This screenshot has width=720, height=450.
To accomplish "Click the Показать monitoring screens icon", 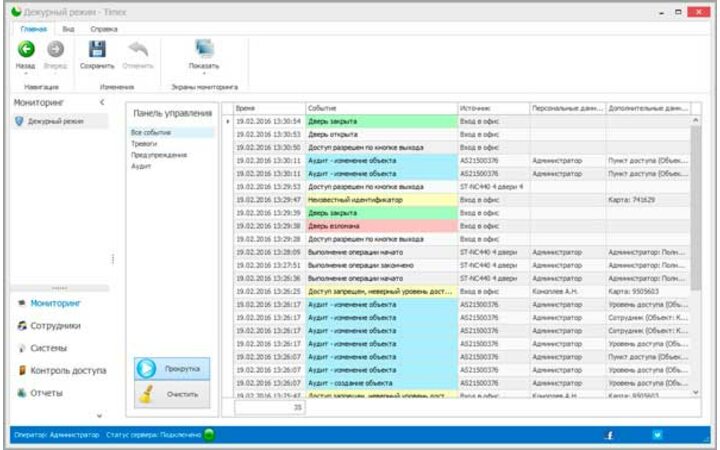I will coord(204,49).
